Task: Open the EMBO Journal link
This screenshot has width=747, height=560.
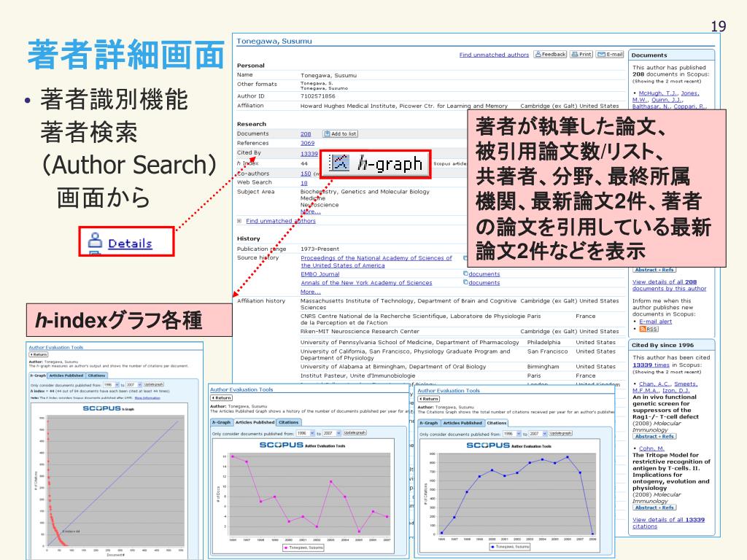Action: coord(320,274)
